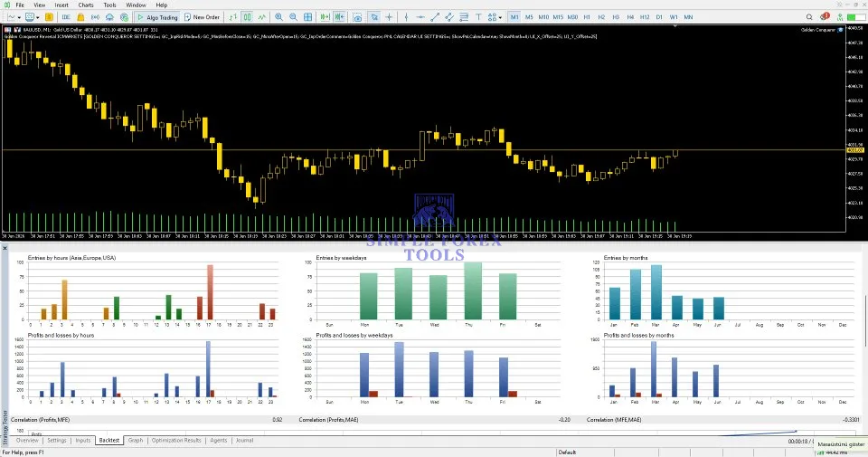
Task: Open the signals broadcast icon
Action: coord(95,17)
